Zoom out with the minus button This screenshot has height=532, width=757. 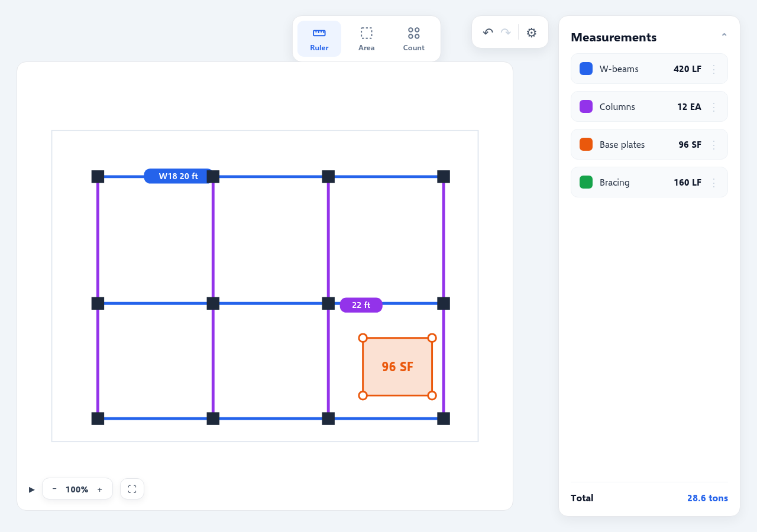coord(54,489)
